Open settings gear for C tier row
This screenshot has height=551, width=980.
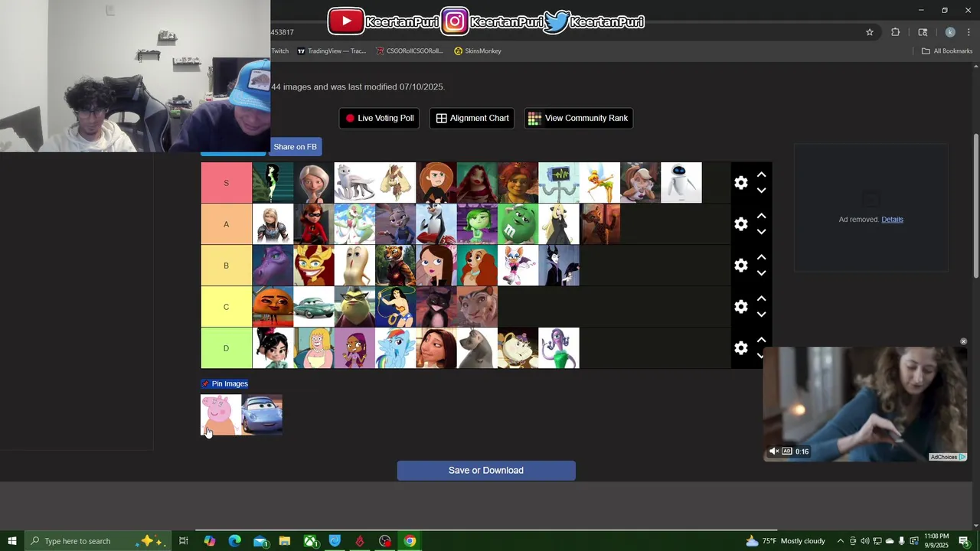[740, 307]
